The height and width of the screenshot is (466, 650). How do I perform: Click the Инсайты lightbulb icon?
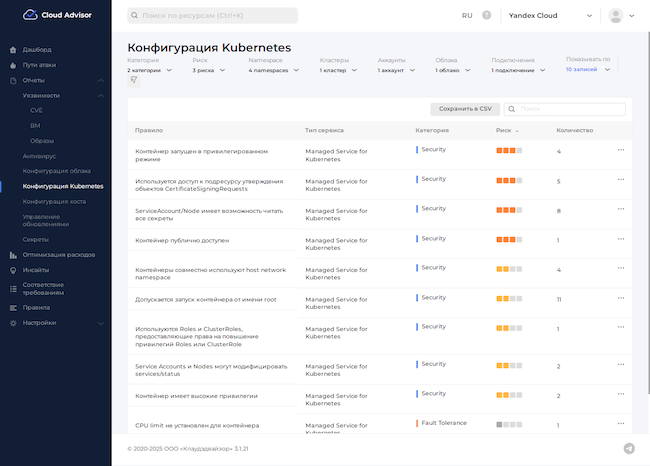pos(13,270)
